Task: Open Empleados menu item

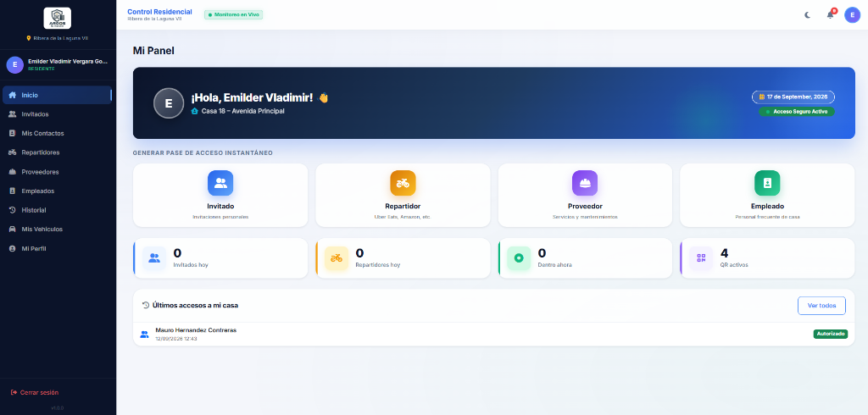Action: (x=57, y=191)
